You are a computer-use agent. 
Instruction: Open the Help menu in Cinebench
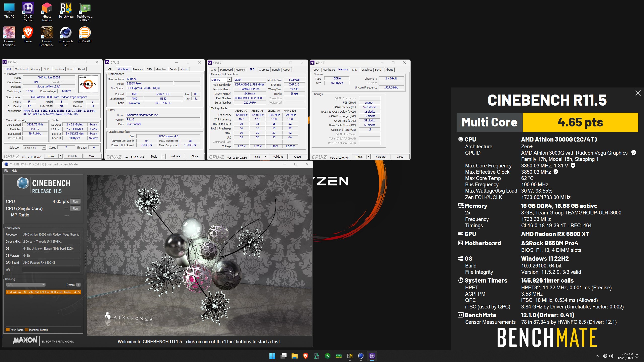15,171
